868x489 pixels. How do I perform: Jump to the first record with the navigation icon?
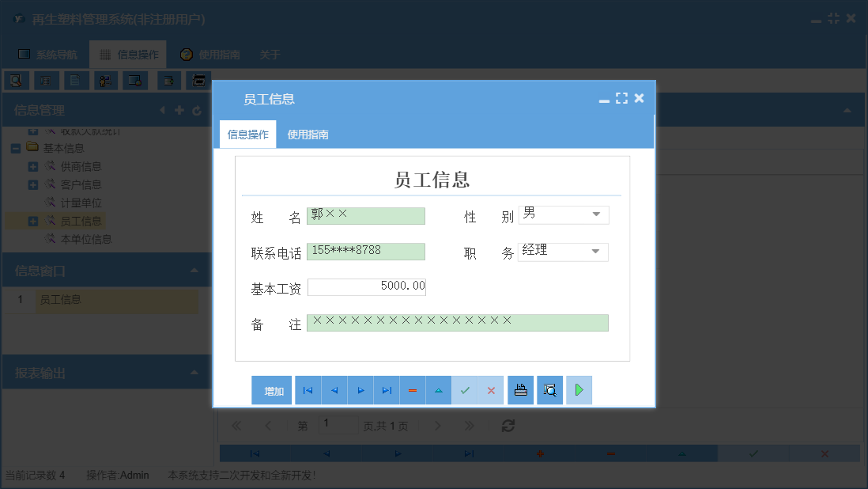[x=308, y=390]
